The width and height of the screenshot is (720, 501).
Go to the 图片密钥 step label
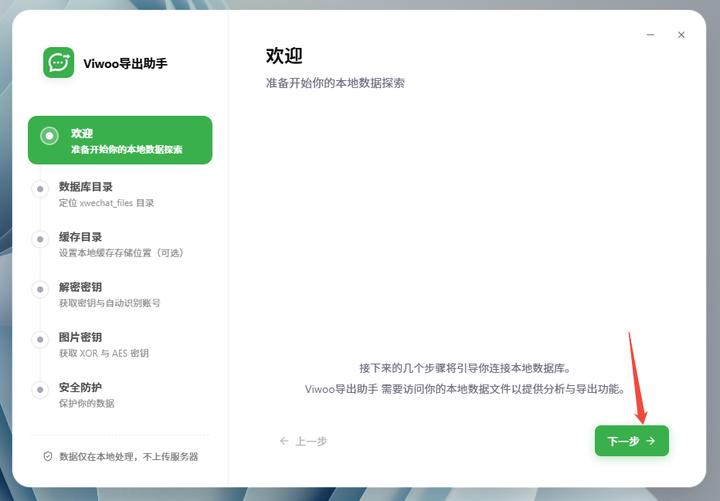[80, 338]
